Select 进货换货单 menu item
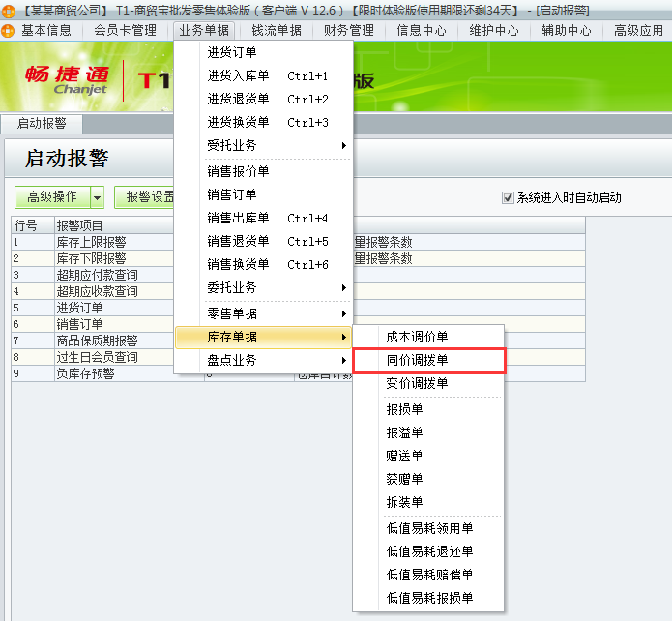 pos(263,122)
